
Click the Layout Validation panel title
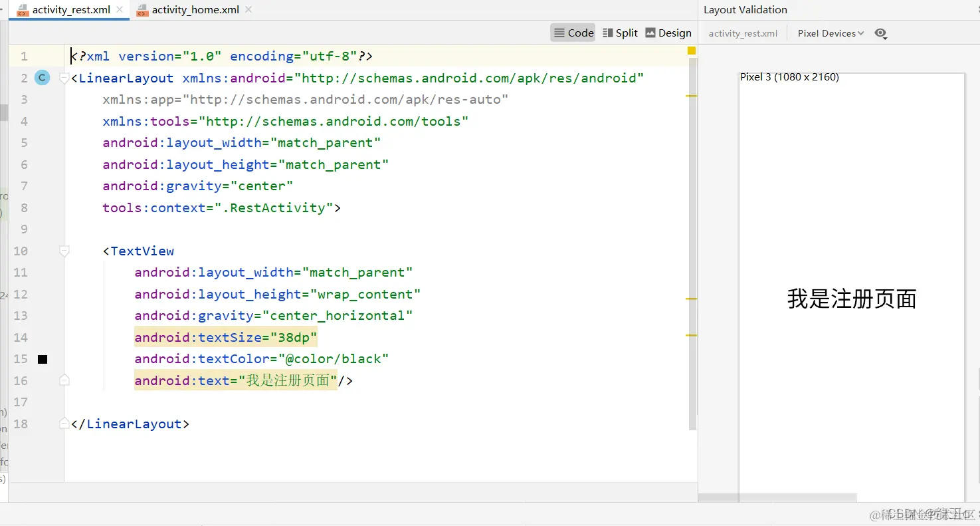pyautogui.click(x=745, y=10)
